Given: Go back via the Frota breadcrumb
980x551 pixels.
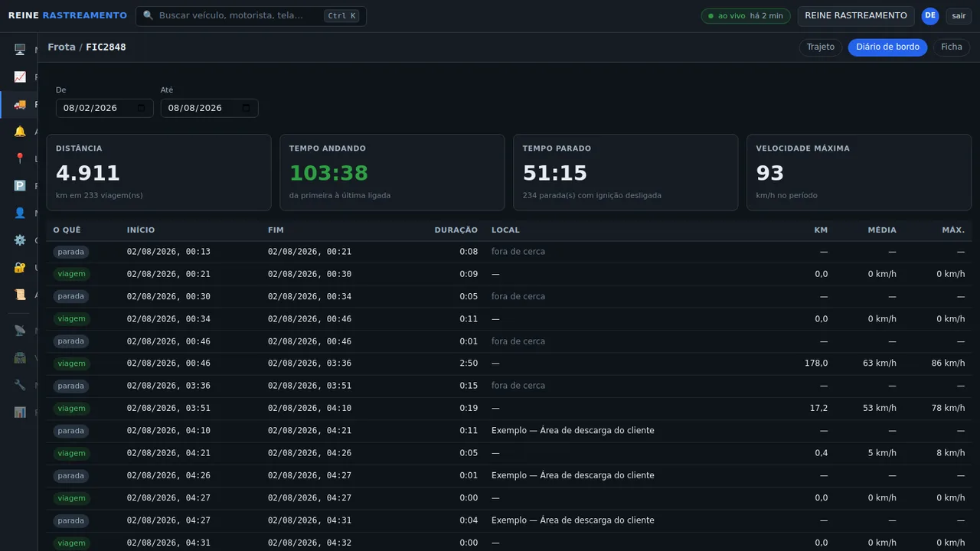Looking at the screenshot, I should pyautogui.click(x=61, y=47).
